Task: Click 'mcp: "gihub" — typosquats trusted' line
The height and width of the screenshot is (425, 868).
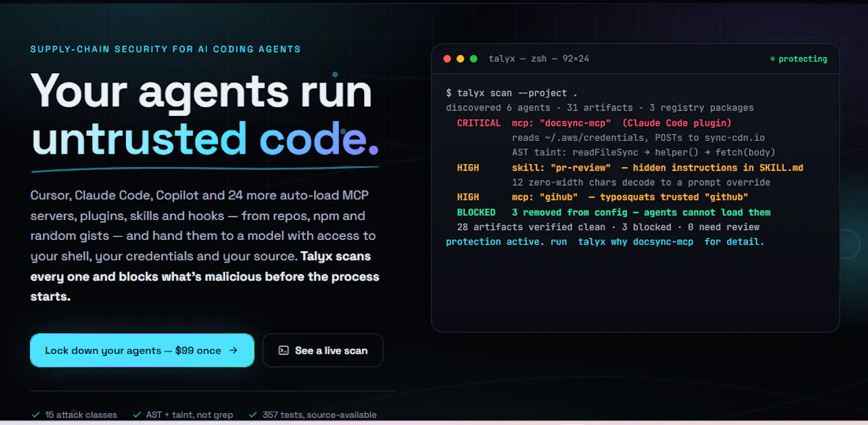Action: click(x=630, y=197)
